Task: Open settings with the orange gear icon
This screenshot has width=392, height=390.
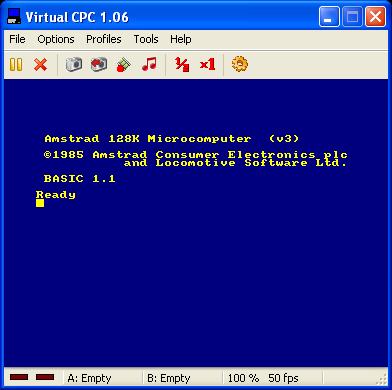Action: [x=240, y=64]
